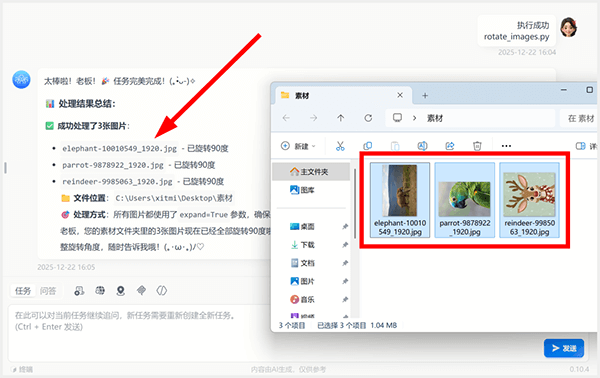Select the 素材 tab in Explorer
Screen dimensions: 600x378
coord(343,95)
